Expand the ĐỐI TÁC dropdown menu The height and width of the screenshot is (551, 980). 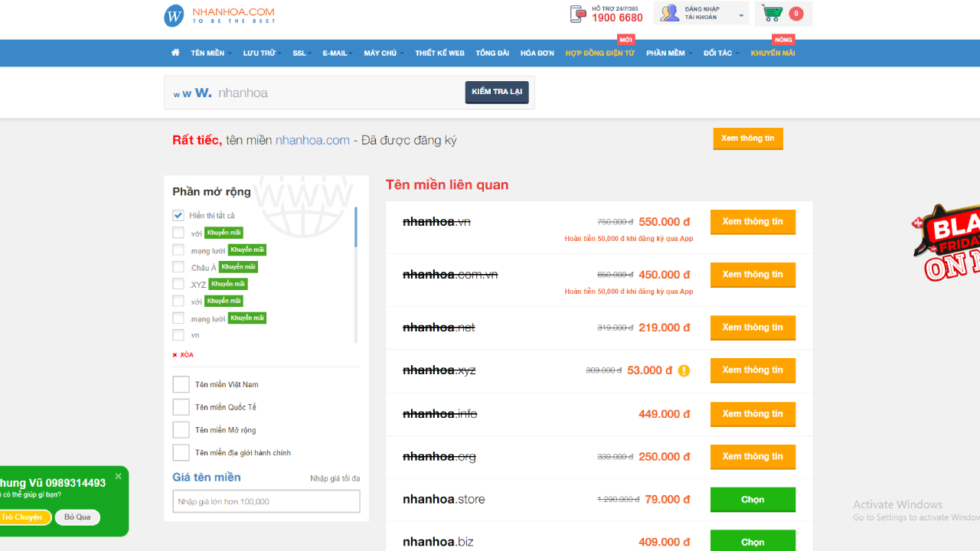click(720, 53)
